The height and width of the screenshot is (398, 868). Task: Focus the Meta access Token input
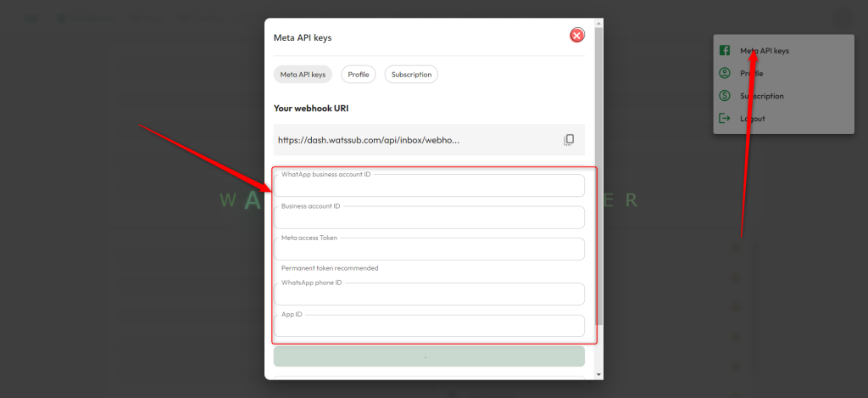429,249
